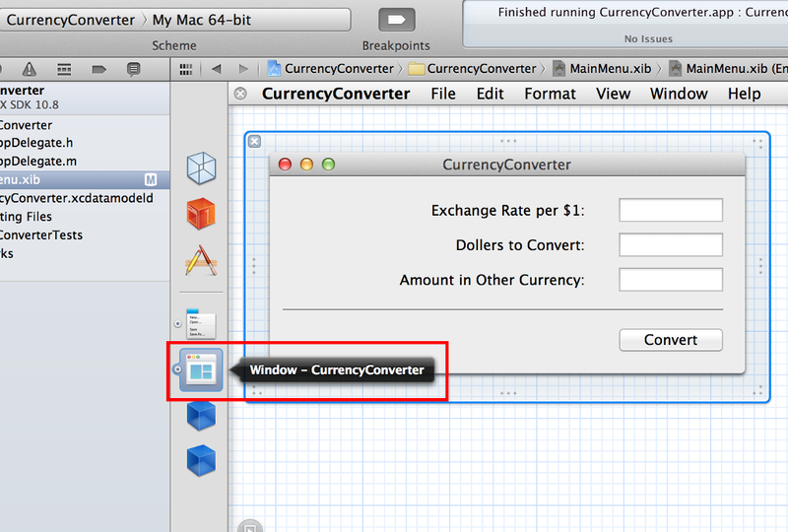The image size is (788, 532).
Task: Show the breakpoint navigator tab icon
Action: coord(98,70)
